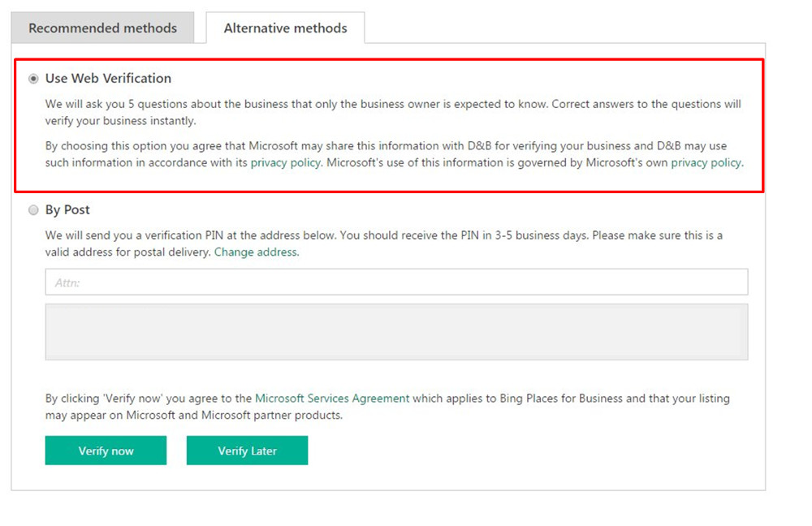This screenshot has height=526, width=812.
Task: Select the Use Web Verification radio button
Action: tap(33, 79)
